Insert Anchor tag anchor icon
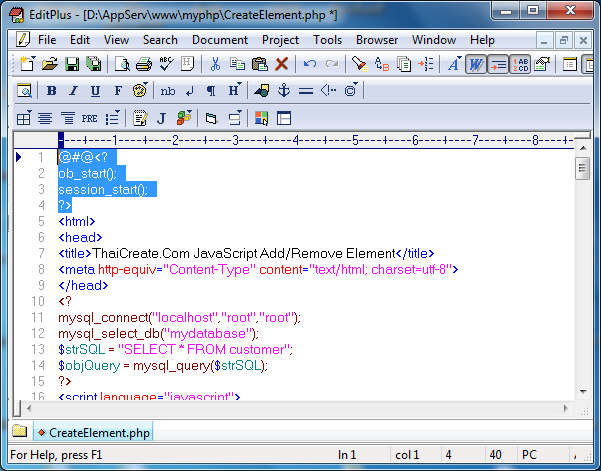Screen dimensions: 601x471 284,91
